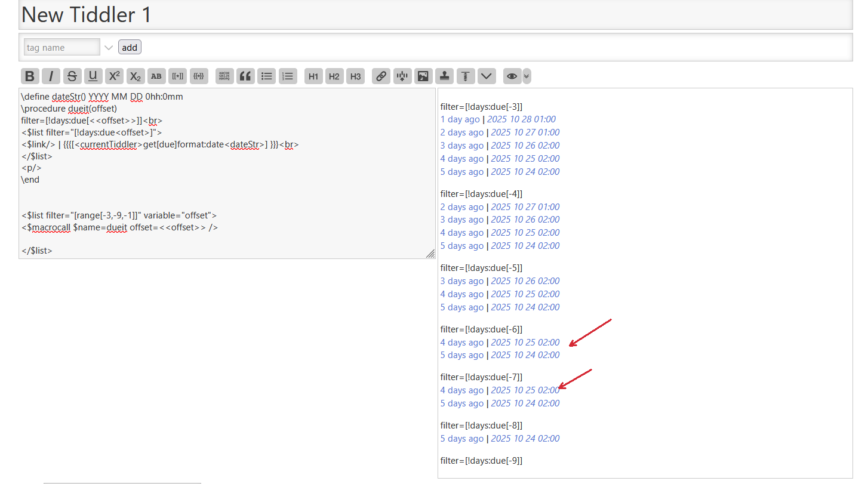Open the tag name suggestions dropdown
This screenshot has height=484, width=868.
(109, 48)
